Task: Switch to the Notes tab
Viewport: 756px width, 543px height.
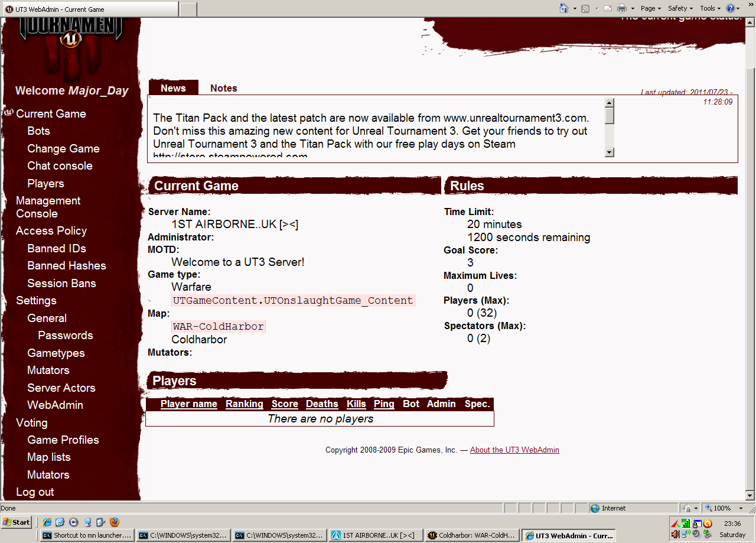Action: [223, 88]
